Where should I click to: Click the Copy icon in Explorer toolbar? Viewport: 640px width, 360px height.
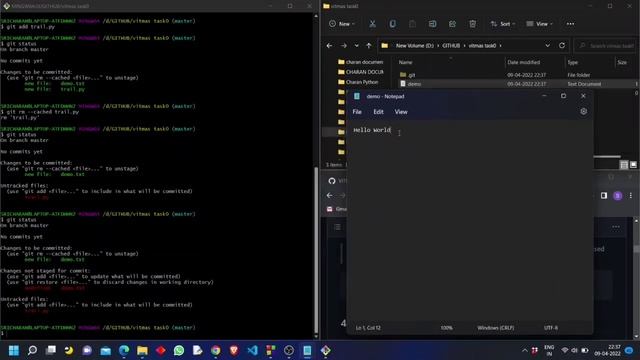[392, 24]
